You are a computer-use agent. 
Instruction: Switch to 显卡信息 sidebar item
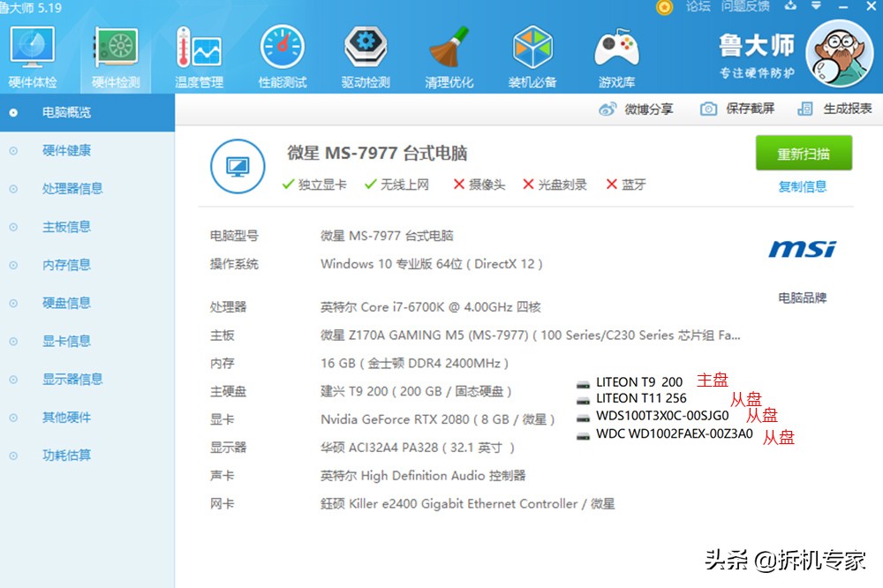pos(66,341)
